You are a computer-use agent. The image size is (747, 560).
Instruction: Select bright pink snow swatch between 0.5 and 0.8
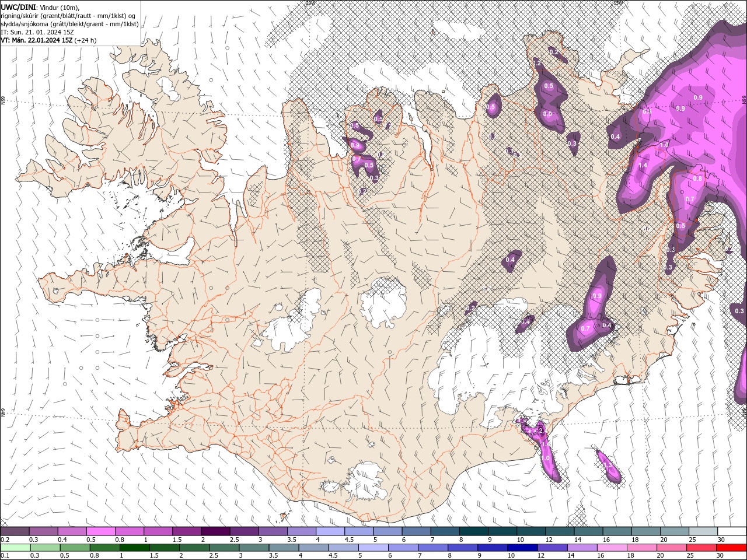pos(100,531)
